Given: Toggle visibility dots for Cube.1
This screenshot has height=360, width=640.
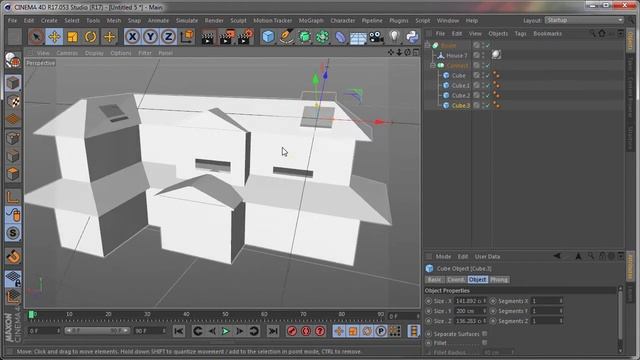Looking at the screenshot, I should coord(483,85).
